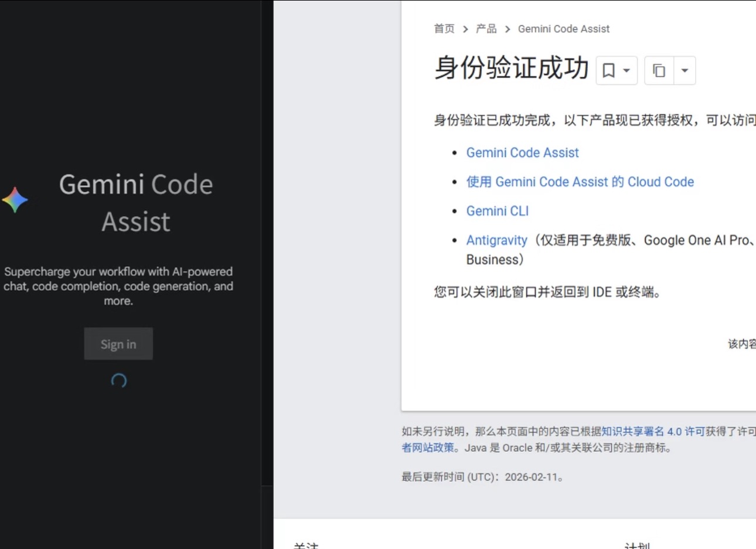Open the Gemini Code Assist list link
This screenshot has height=549, width=756.
tap(522, 153)
